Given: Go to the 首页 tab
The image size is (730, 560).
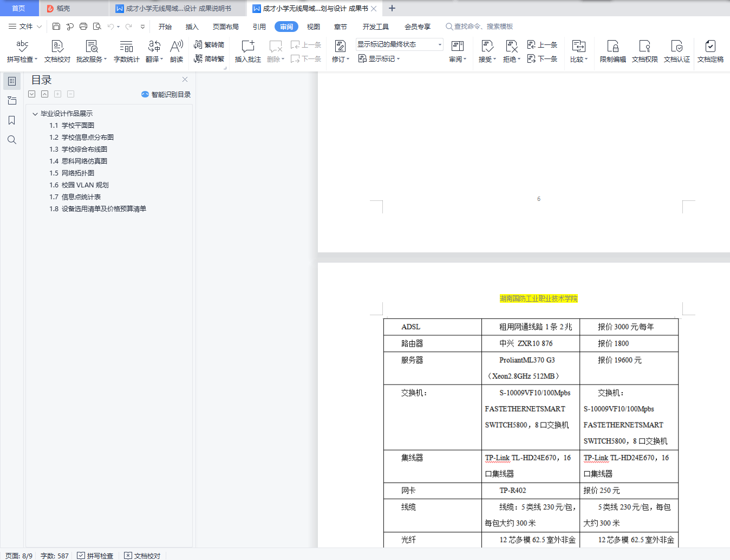Looking at the screenshot, I should coord(19,8).
